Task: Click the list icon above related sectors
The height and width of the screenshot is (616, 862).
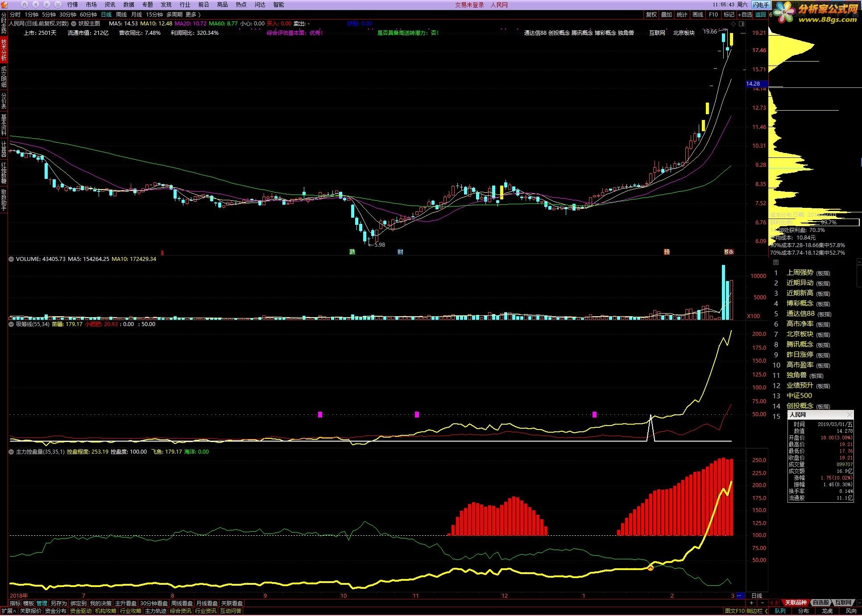Action: [776, 262]
